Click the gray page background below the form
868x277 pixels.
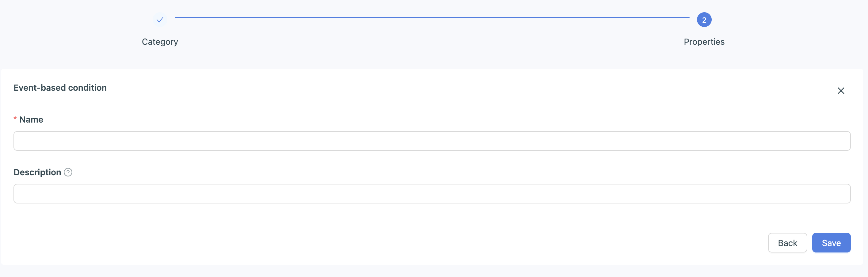pyautogui.click(x=432, y=271)
